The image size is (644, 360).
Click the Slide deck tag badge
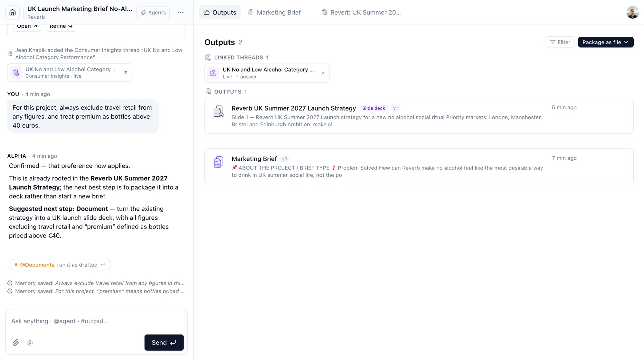374,108
